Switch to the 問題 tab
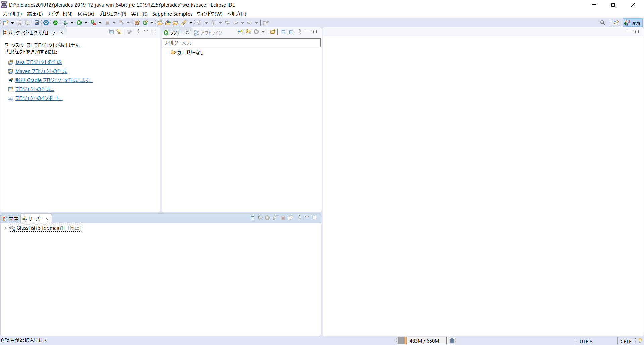 pyautogui.click(x=10, y=219)
